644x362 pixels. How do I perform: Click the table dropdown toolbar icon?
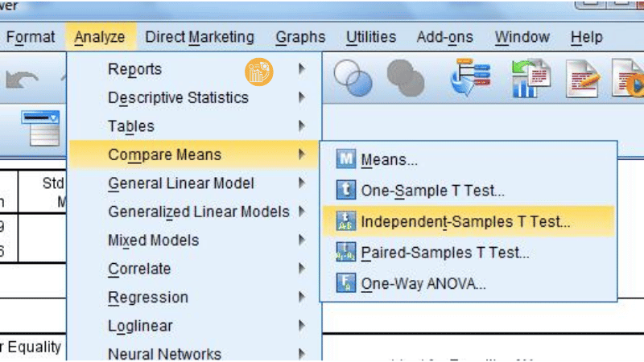click(41, 128)
